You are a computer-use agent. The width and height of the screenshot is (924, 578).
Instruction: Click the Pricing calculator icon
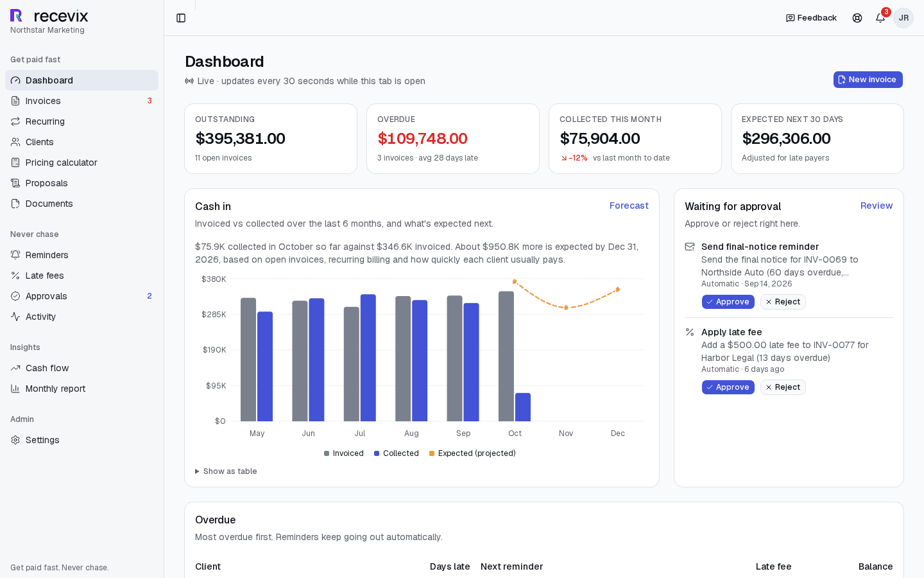coord(15,162)
